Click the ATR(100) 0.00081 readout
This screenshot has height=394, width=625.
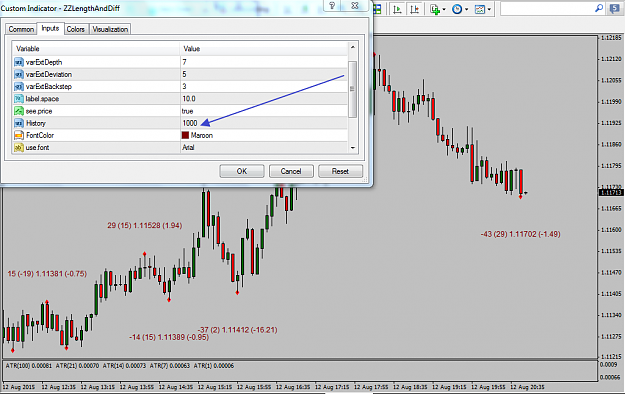(29, 366)
